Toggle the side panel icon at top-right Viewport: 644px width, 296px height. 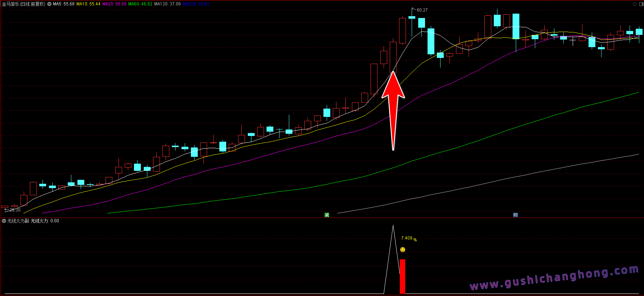click(640, 4)
